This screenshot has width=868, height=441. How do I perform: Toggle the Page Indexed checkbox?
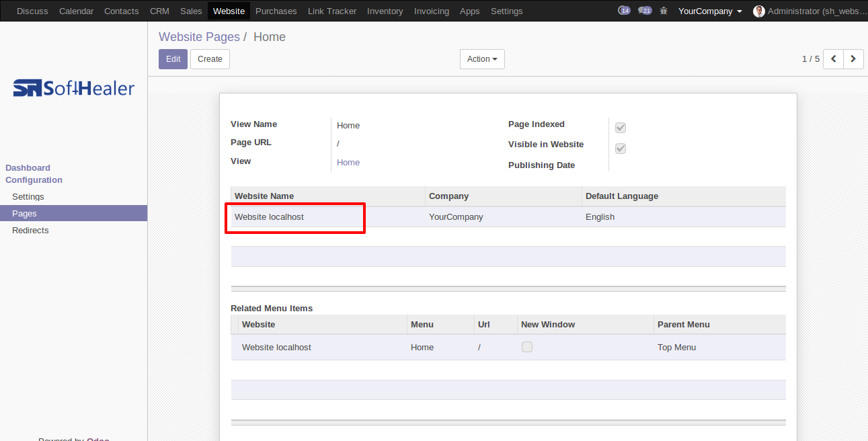point(621,128)
